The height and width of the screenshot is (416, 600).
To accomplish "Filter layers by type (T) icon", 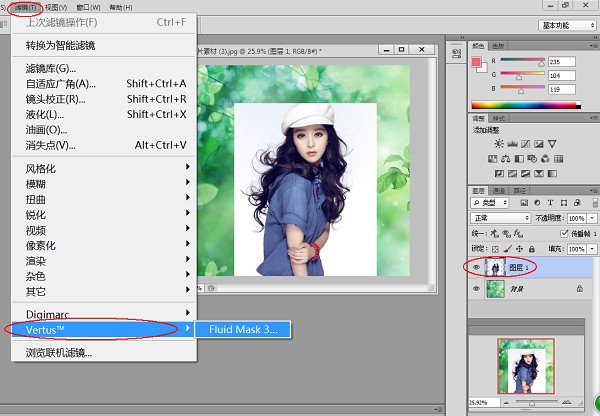I will [550, 203].
